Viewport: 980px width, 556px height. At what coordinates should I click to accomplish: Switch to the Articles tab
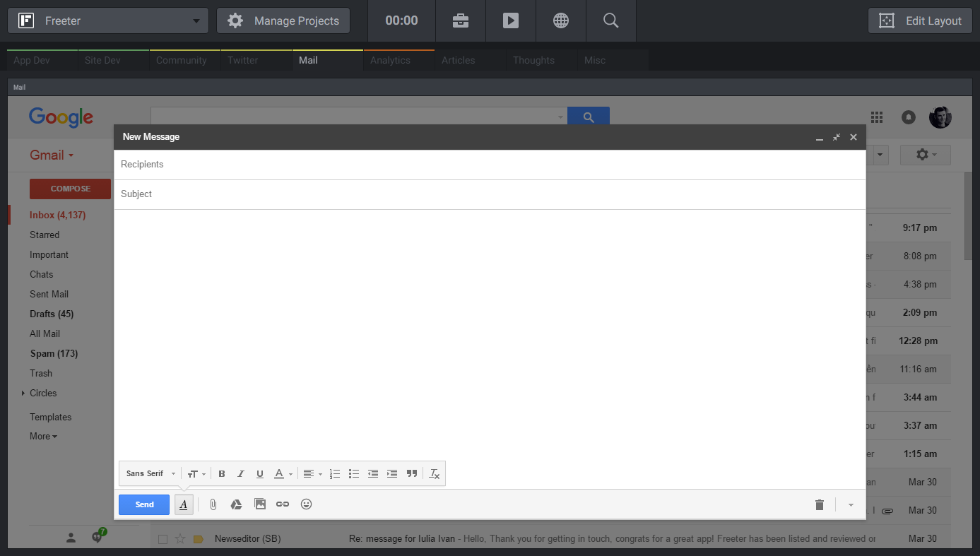click(x=471, y=60)
